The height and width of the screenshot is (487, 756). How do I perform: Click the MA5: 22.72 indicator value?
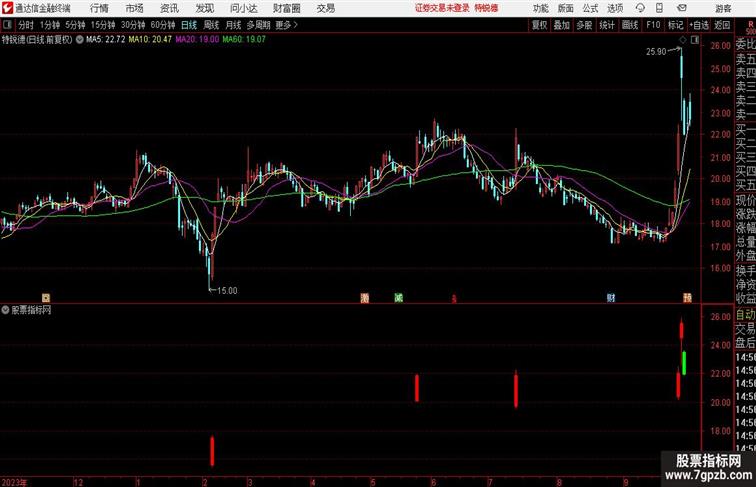pos(106,40)
